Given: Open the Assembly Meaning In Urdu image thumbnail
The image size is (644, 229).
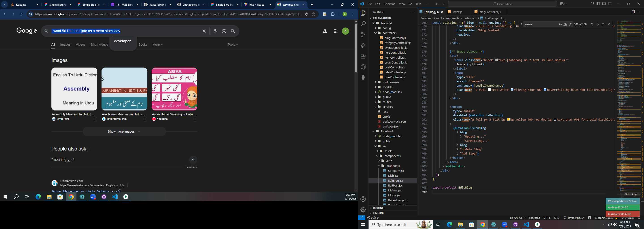Looking at the screenshot, I should pos(74,89).
